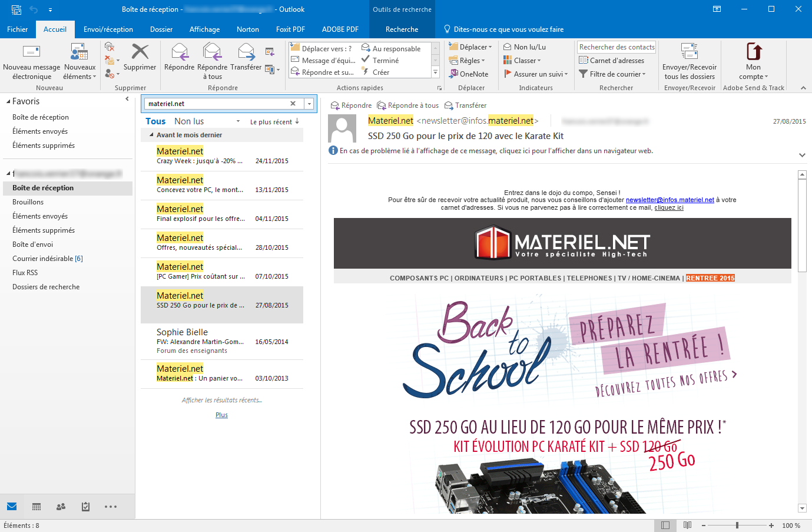Collapse the Favoris folder group
Viewport: 812px width, 532px height.
coord(8,101)
